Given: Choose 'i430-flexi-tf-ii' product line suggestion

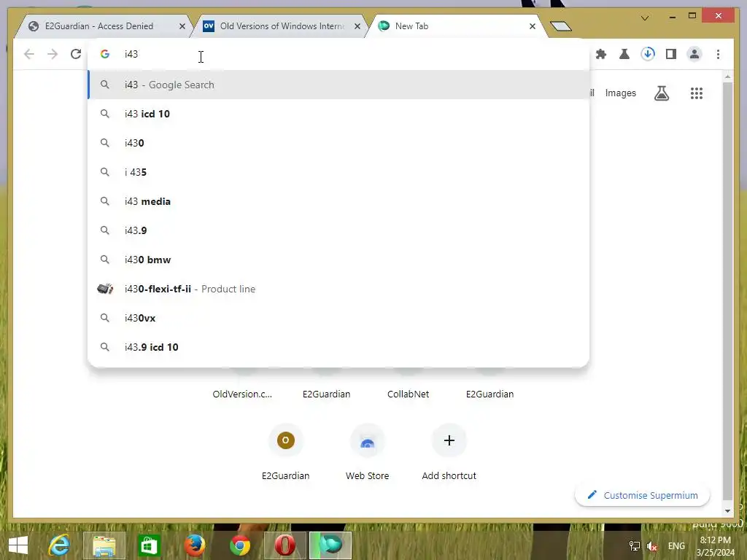Looking at the screenshot, I should pyautogui.click(x=338, y=289).
